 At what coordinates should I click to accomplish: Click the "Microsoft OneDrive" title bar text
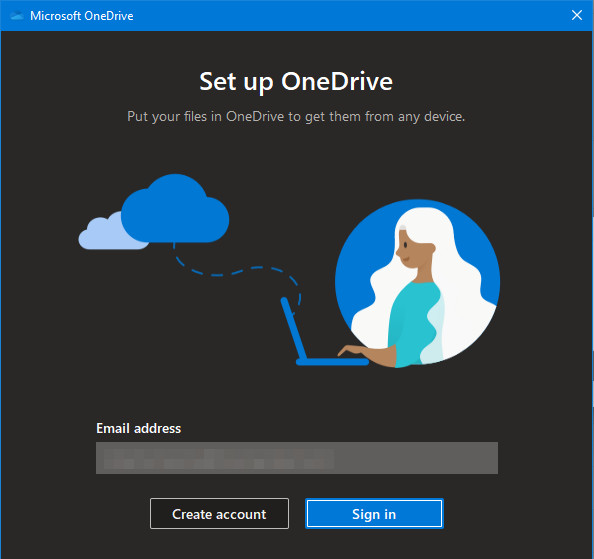pyautogui.click(x=82, y=16)
